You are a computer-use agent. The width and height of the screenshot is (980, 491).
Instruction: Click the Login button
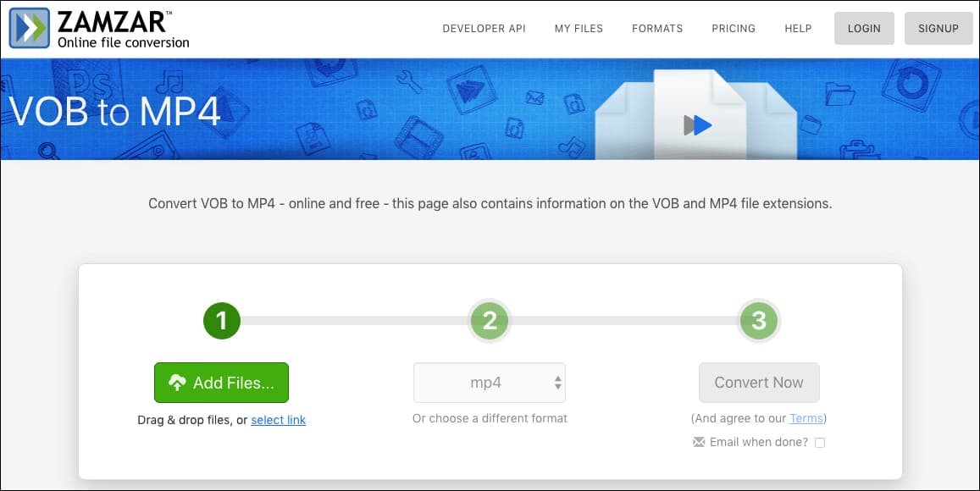coord(864,28)
